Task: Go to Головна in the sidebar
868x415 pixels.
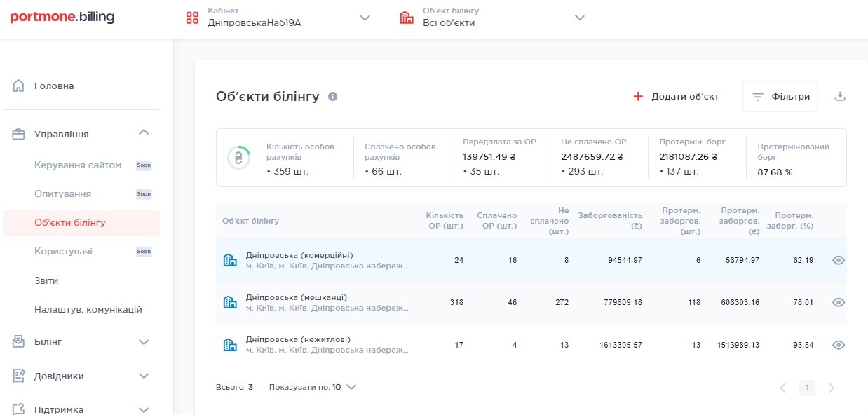Action: pos(54,86)
